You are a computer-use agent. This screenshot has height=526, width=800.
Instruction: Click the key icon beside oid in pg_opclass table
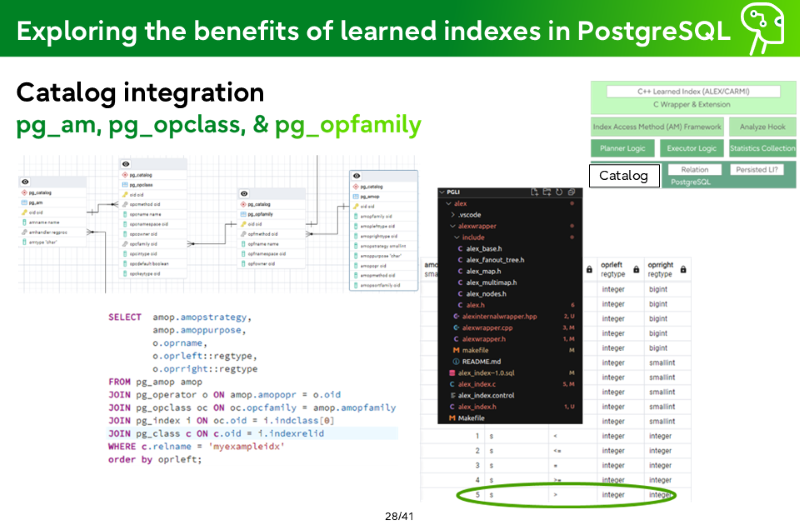point(125,194)
